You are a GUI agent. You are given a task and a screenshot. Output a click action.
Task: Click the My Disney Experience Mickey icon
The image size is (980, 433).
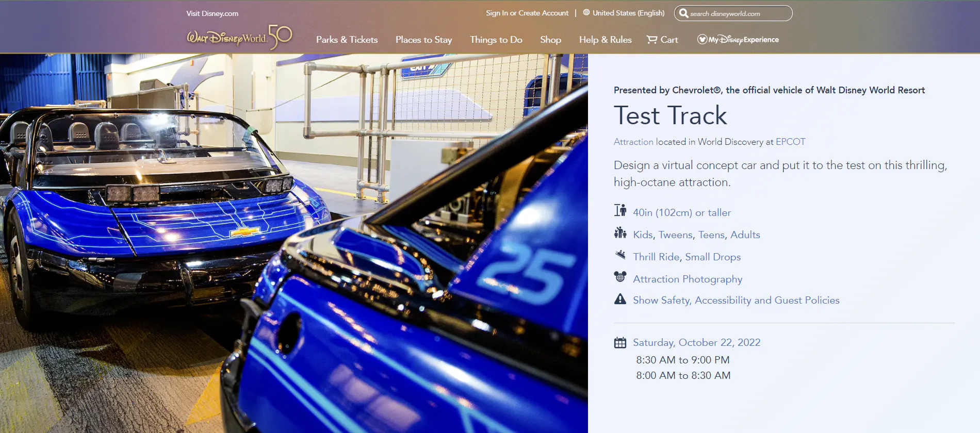click(702, 39)
